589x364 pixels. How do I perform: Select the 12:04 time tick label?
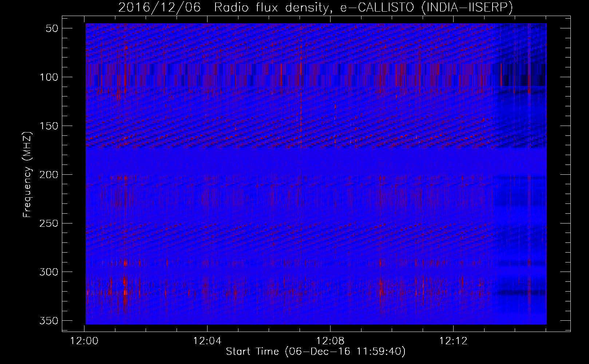point(207,341)
